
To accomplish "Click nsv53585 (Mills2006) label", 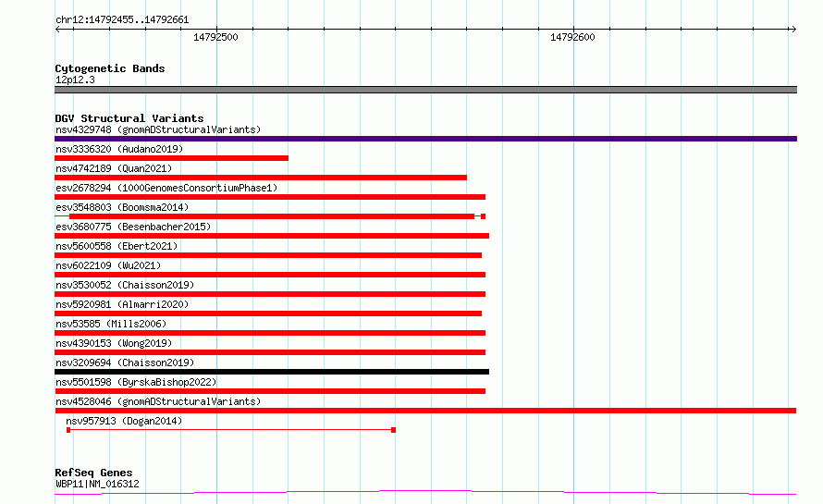I will click(111, 324).
